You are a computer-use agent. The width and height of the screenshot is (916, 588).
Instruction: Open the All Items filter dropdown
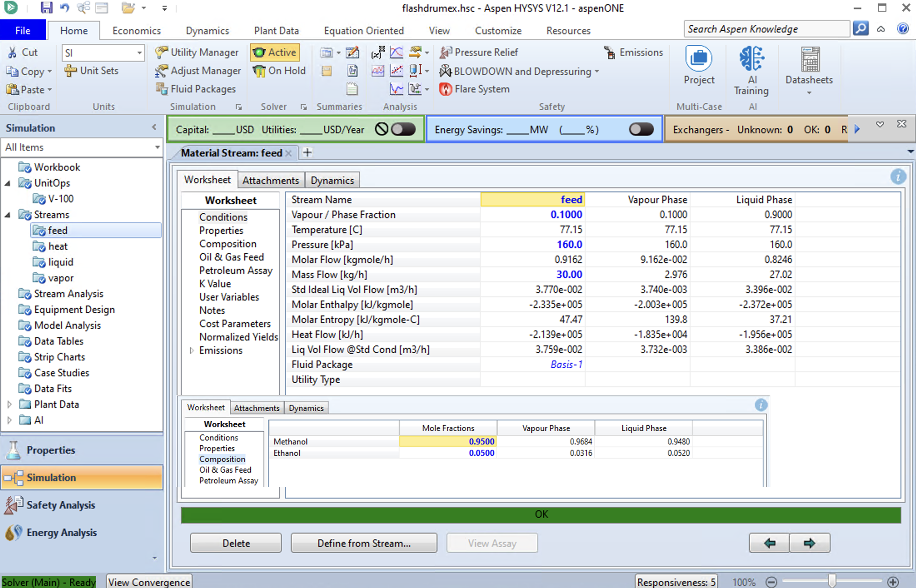click(x=157, y=147)
